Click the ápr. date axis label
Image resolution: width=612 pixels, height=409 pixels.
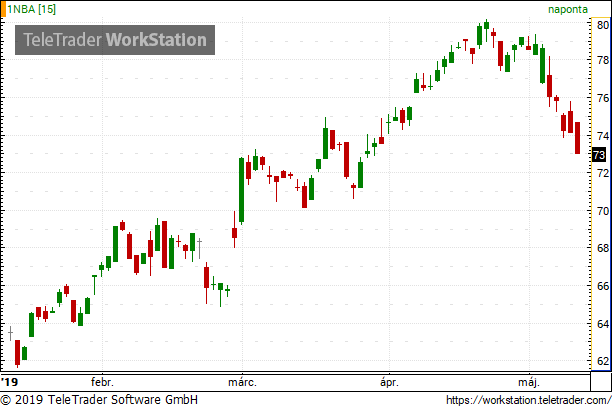[x=389, y=382]
